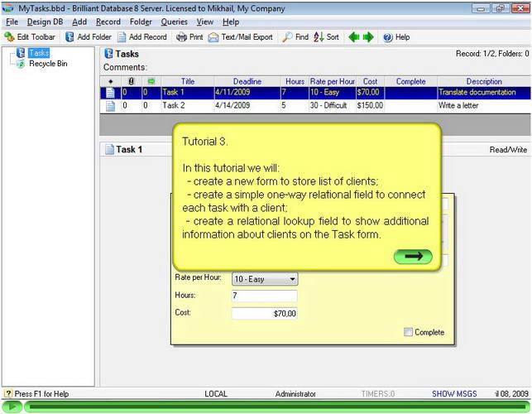Click the Task 2 row document icon
Viewport: 532px width, 414px height.
click(110, 106)
